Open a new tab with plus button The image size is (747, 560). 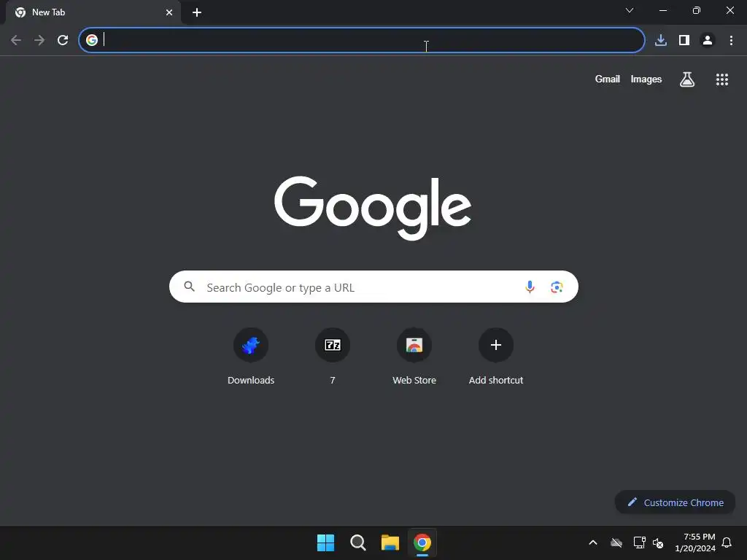pyautogui.click(x=197, y=12)
